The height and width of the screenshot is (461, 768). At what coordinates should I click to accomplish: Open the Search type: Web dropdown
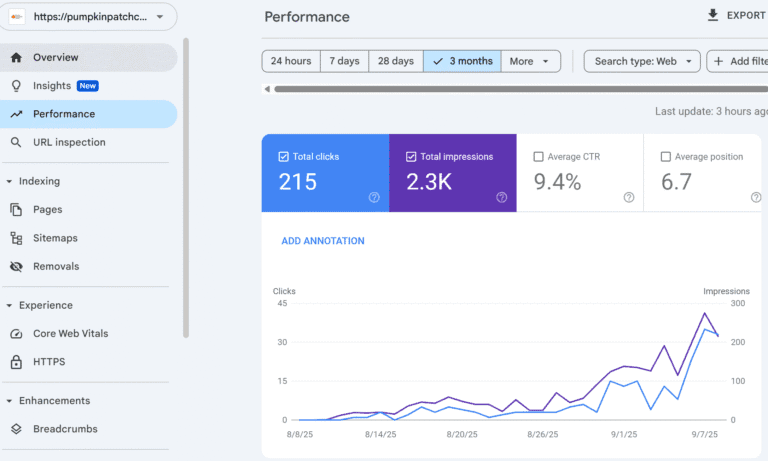(x=642, y=61)
